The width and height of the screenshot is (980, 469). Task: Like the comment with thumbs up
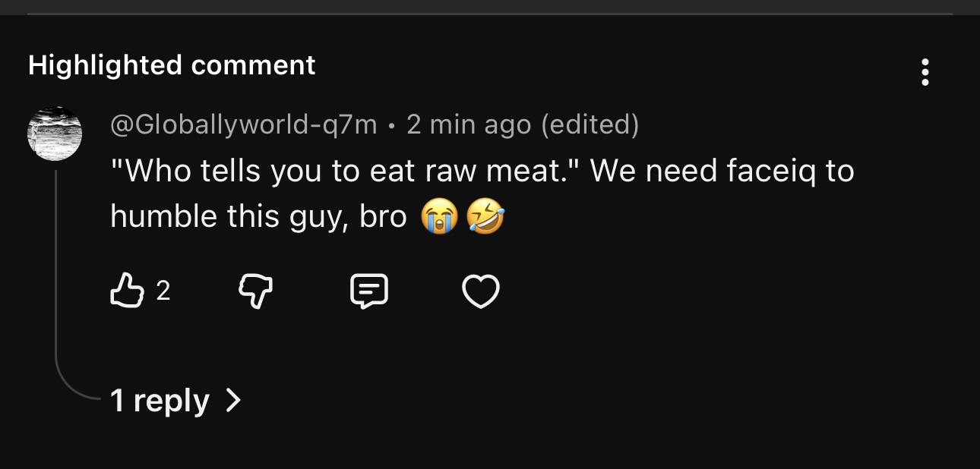point(127,291)
